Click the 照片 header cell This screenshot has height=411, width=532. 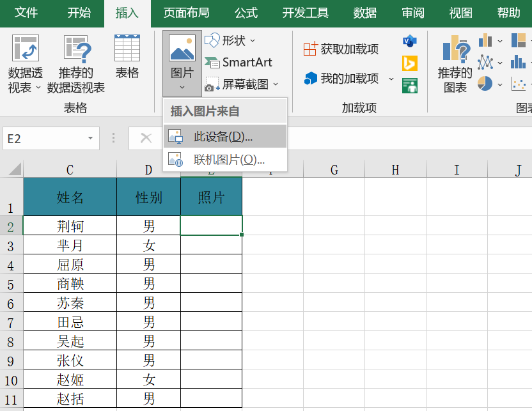pyautogui.click(x=212, y=197)
